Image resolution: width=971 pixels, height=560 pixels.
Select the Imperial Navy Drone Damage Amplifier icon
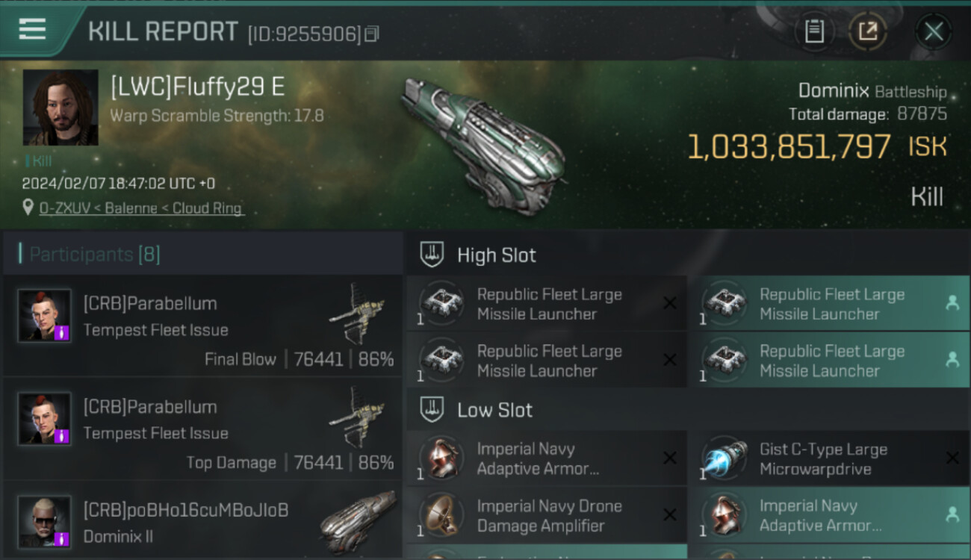point(442,515)
